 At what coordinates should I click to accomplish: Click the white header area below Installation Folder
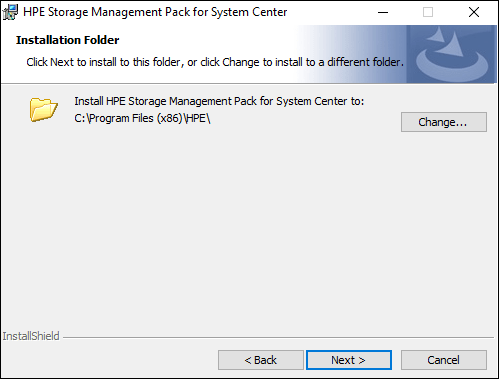point(150,76)
